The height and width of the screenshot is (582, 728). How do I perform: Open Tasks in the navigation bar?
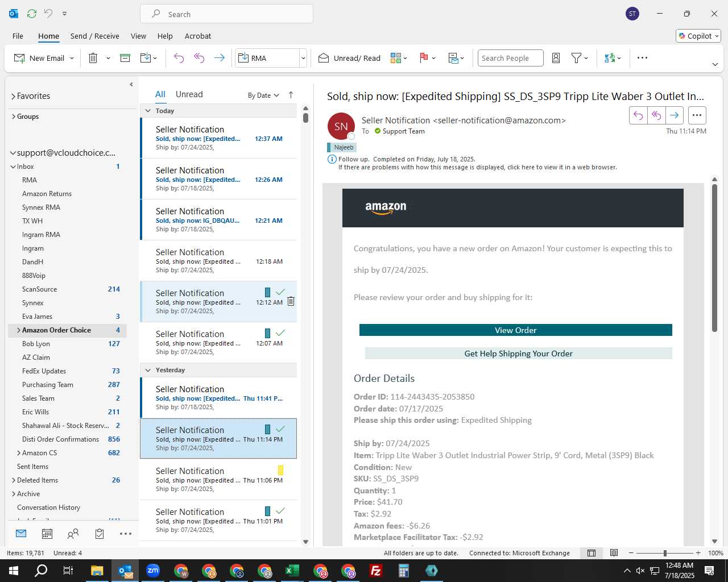click(x=100, y=534)
